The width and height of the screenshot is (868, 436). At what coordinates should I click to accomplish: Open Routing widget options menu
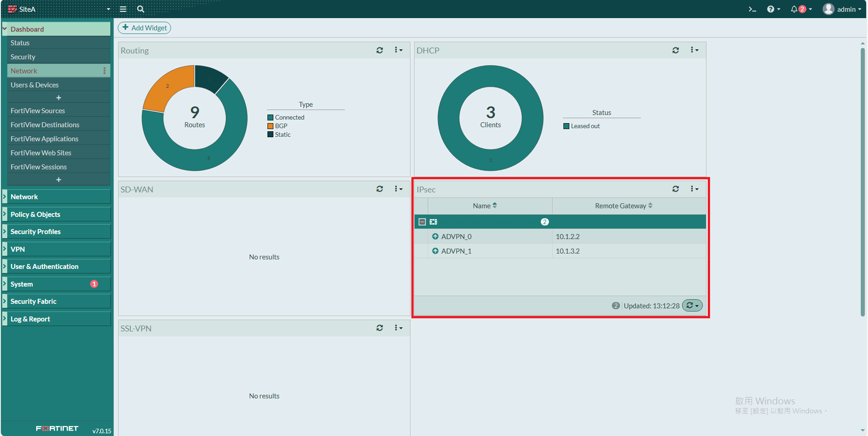click(398, 50)
